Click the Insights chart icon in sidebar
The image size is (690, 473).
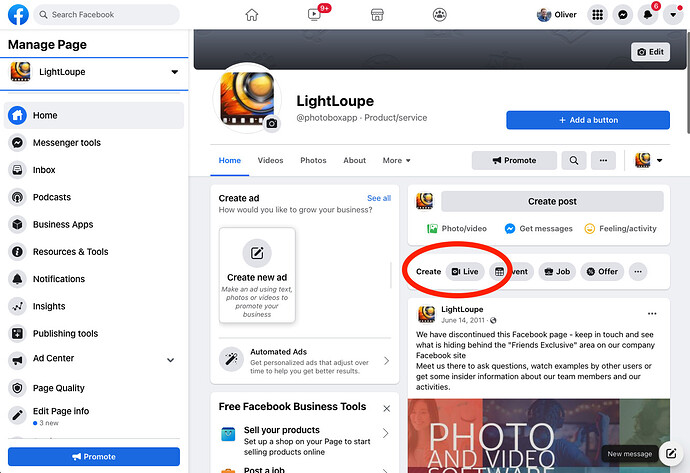point(17,306)
